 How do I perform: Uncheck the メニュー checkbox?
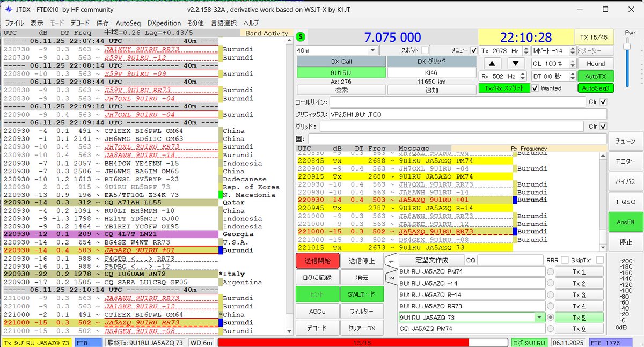(473, 50)
